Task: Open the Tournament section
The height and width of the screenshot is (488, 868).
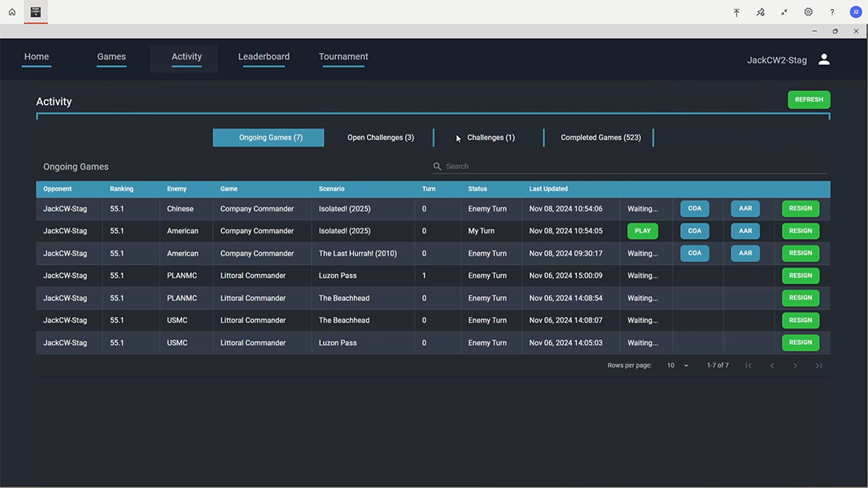Action: pos(343,56)
